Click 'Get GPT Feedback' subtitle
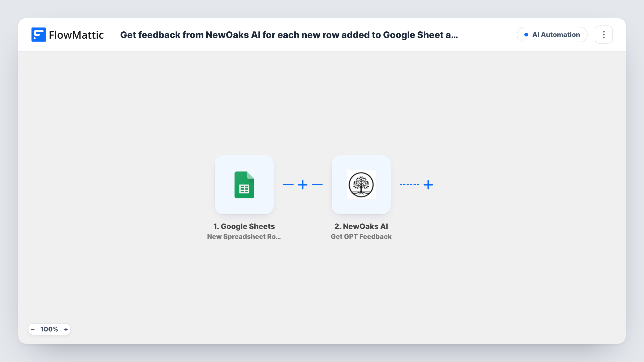 (x=361, y=237)
